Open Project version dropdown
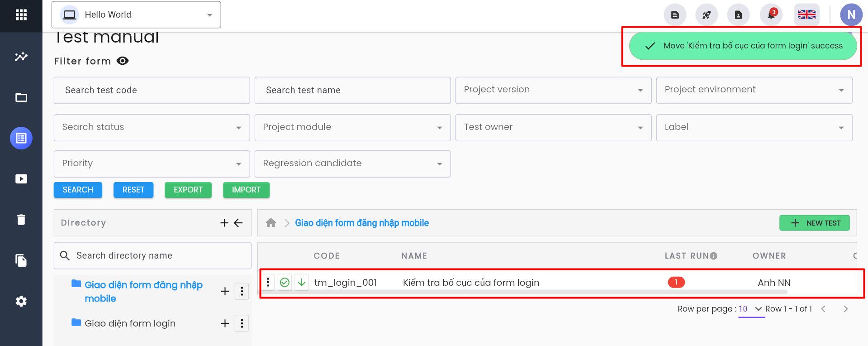This screenshot has height=346, width=868. click(x=553, y=90)
